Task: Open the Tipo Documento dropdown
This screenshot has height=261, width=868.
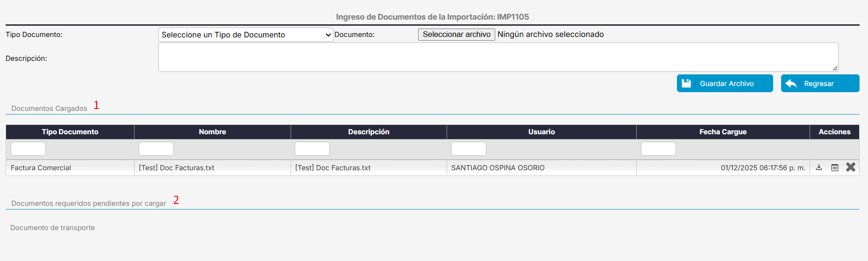Action: click(246, 35)
